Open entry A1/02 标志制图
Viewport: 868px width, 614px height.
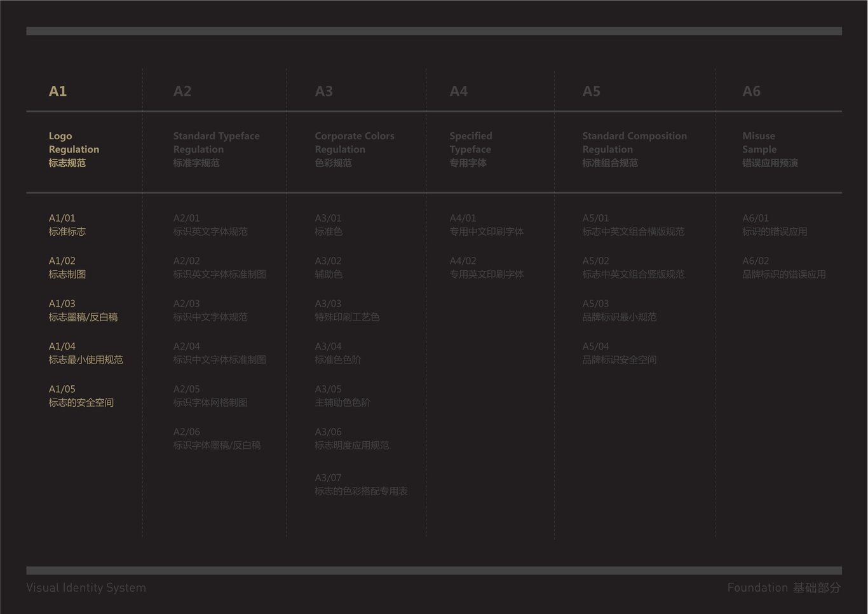(67, 268)
